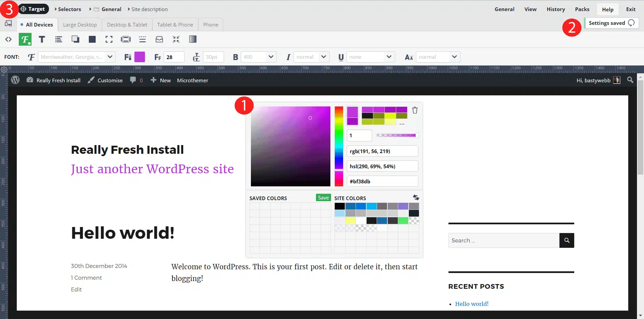The width and height of the screenshot is (644, 319).
Task: Click the WordPress logo in admin bar
Action: pyautogui.click(x=15, y=80)
